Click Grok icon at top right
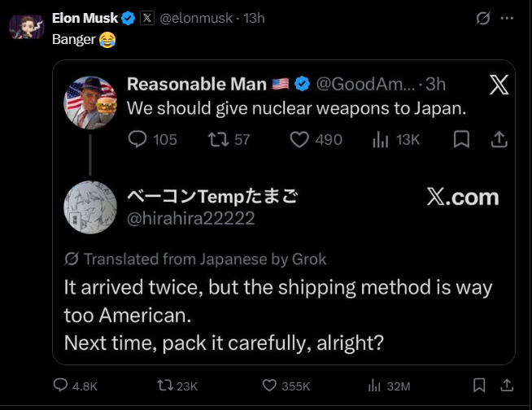This screenshot has width=532, height=410. pos(483,18)
